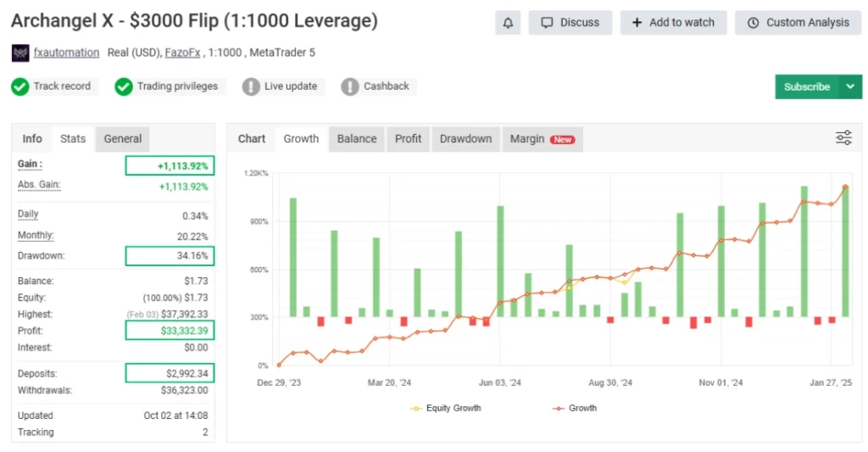
Task: Click the Trading privileges checkmark icon
Action: tap(124, 86)
